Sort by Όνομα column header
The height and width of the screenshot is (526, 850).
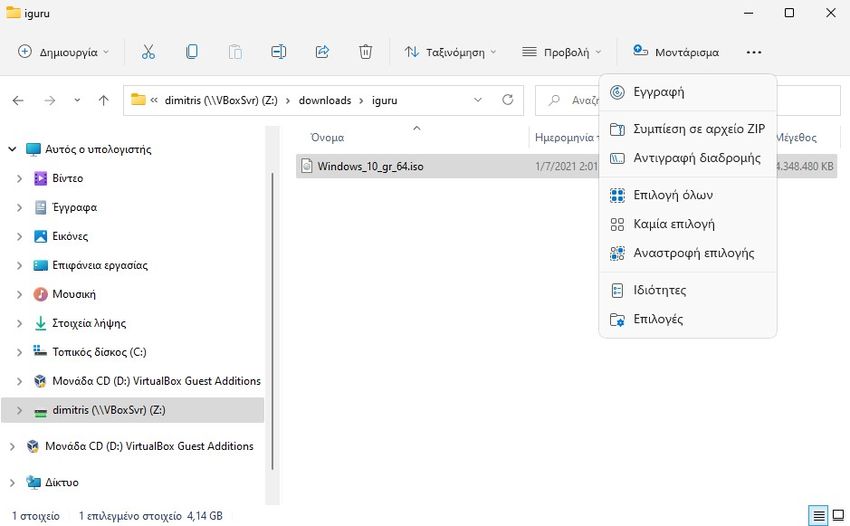click(327, 138)
